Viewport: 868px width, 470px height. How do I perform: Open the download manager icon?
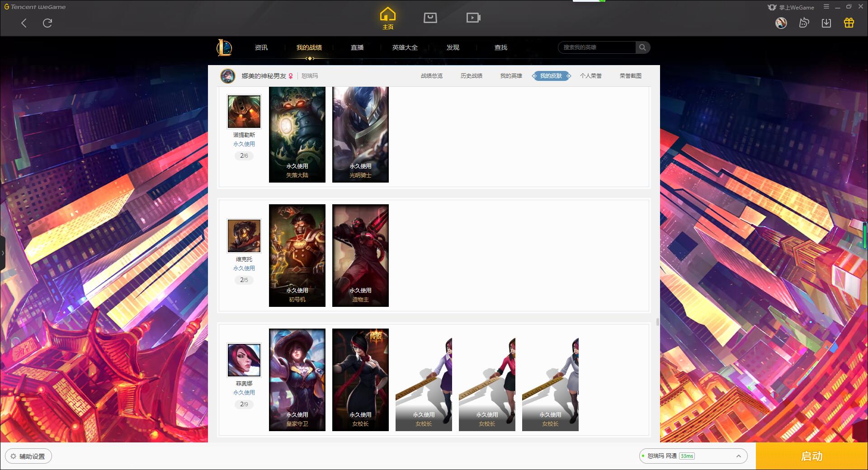826,23
